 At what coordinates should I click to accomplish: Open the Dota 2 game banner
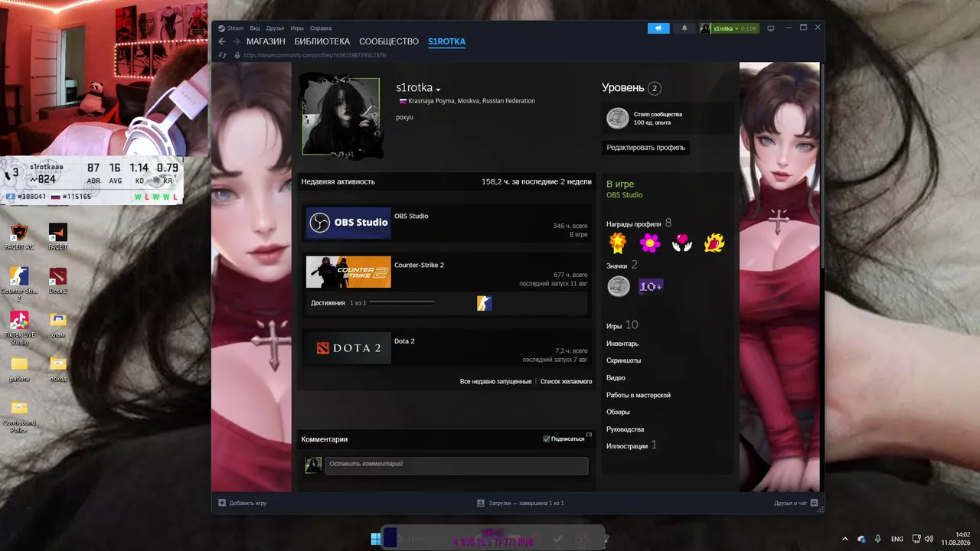[x=348, y=347]
